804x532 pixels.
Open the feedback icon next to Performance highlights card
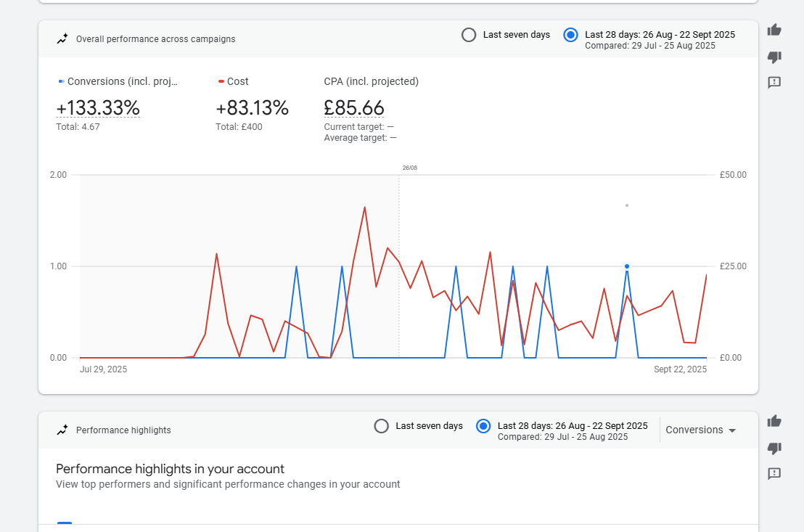tap(774, 474)
